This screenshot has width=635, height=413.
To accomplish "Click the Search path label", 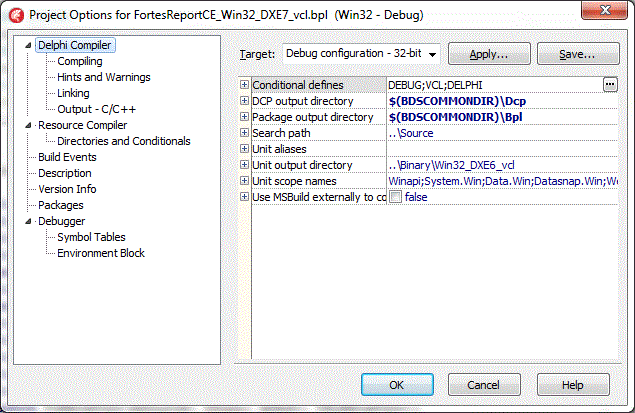I will tap(281, 133).
